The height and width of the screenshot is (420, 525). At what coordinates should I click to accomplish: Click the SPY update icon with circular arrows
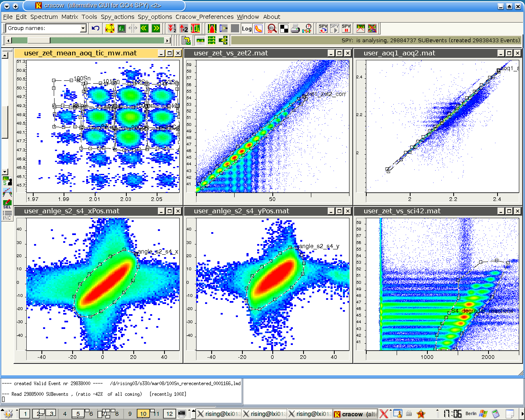pos(323,28)
